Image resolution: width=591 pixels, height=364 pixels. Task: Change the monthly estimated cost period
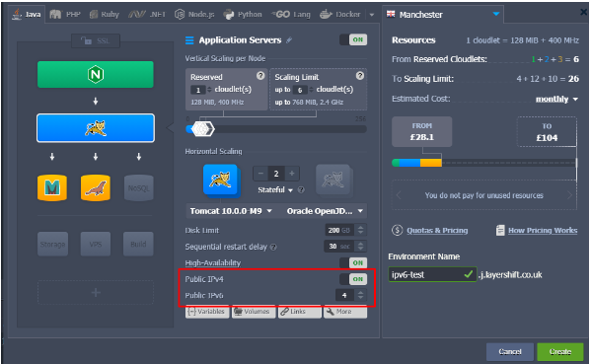(x=556, y=99)
